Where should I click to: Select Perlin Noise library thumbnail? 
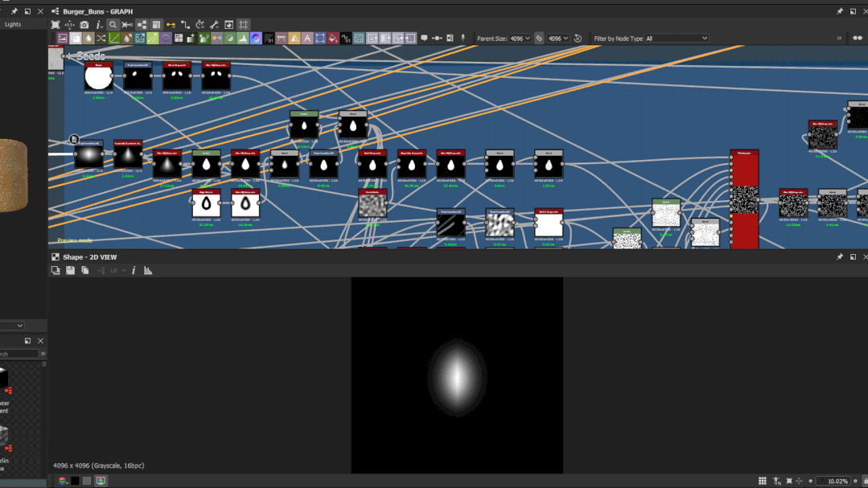click(6, 439)
